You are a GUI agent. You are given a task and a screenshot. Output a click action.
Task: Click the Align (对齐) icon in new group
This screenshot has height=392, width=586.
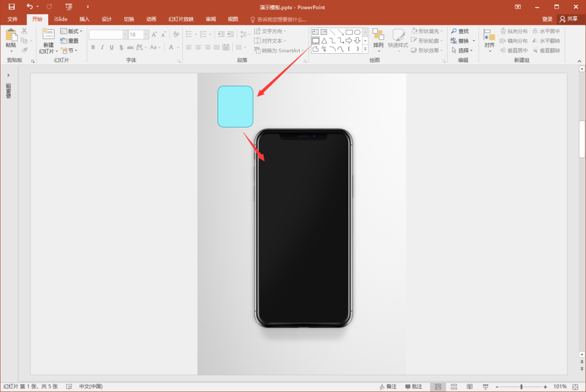coord(489,35)
